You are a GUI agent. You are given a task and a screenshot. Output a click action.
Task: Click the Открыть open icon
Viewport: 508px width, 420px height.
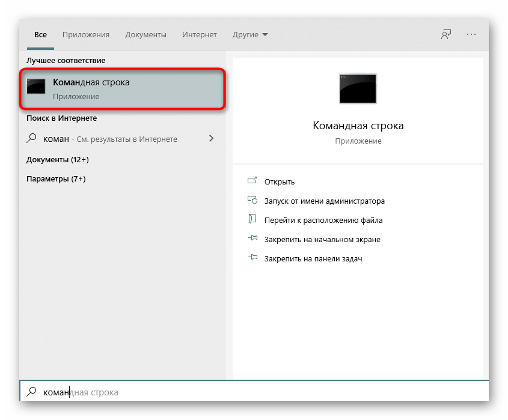[252, 181]
